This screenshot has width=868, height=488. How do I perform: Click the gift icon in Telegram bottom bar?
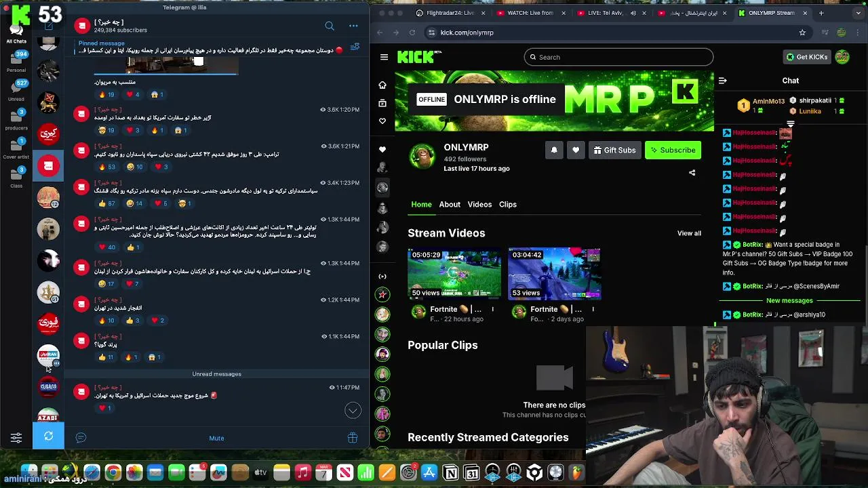coord(353,438)
